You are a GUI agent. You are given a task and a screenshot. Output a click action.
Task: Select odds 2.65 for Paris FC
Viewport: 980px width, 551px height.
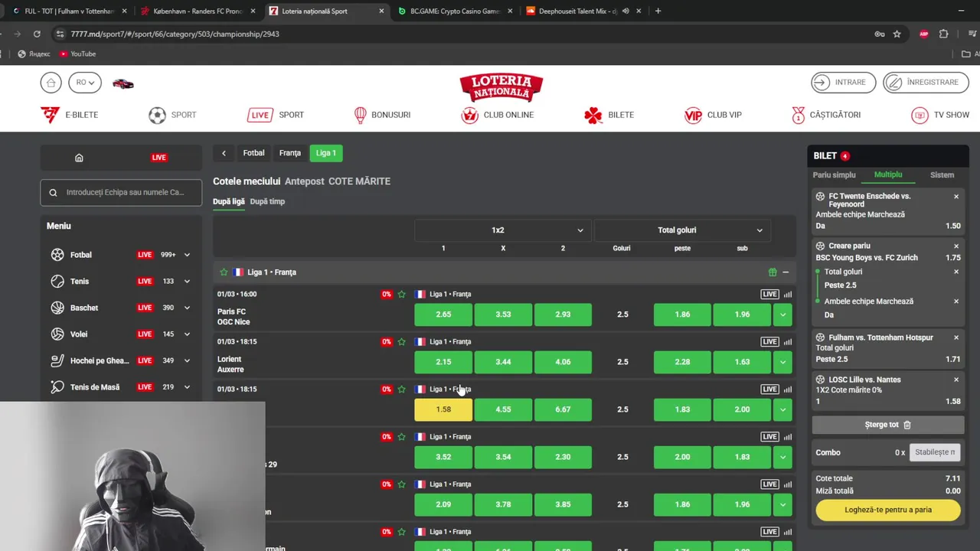coord(443,315)
